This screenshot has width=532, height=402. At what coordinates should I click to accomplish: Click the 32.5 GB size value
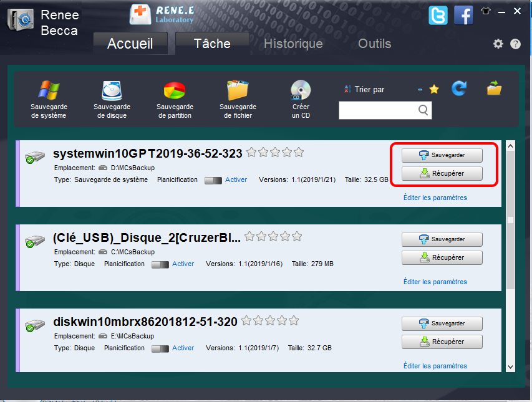click(376, 179)
